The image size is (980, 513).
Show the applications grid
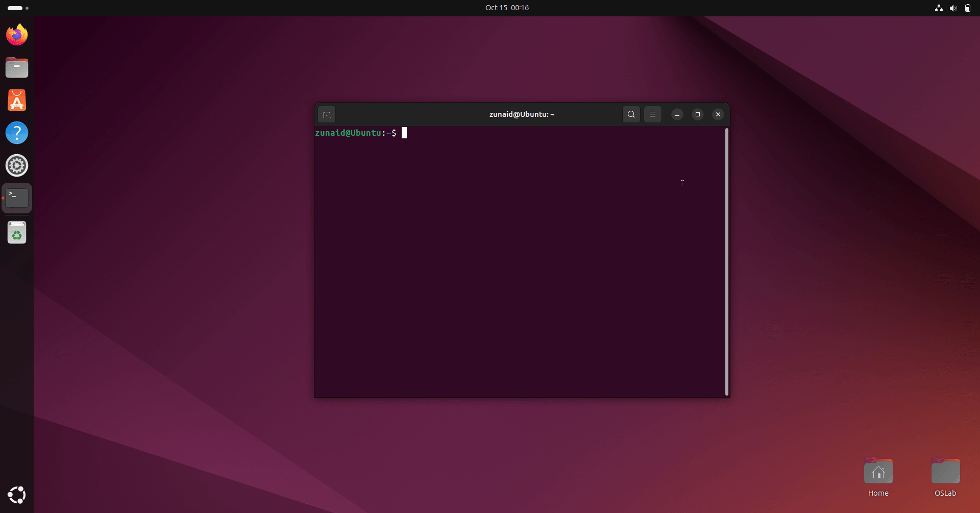pyautogui.click(x=16, y=495)
